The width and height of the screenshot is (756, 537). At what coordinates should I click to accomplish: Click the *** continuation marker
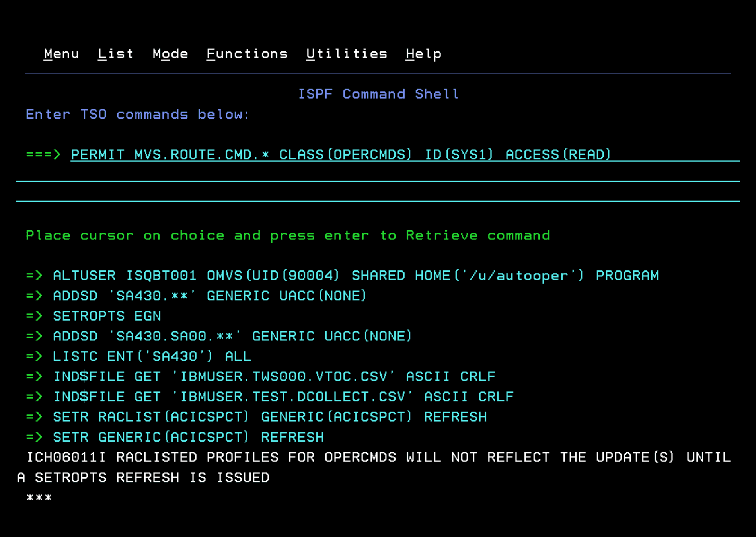39,498
